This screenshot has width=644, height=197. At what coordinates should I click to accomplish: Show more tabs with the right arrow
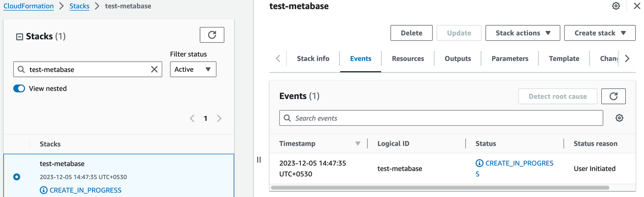627,58
